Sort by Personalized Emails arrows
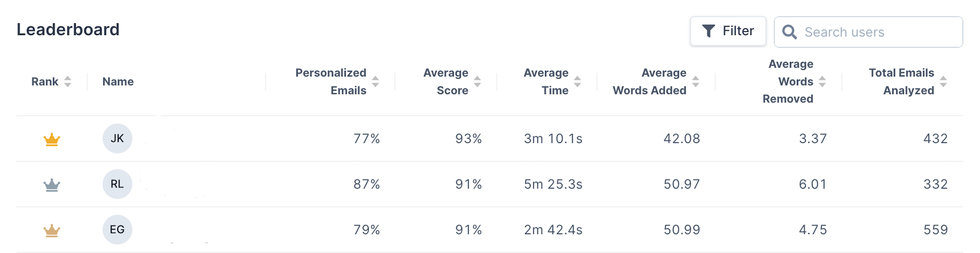The image size is (980, 253). pyautogui.click(x=376, y=81)
